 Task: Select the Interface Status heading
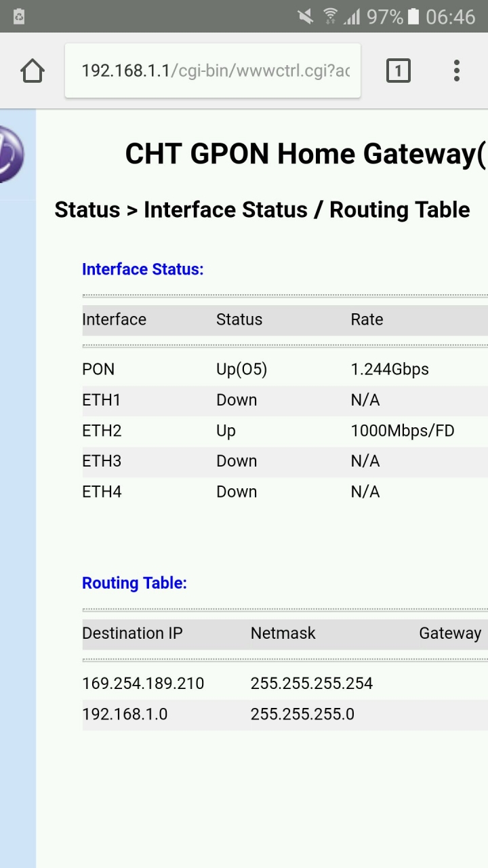coord(143,269)
